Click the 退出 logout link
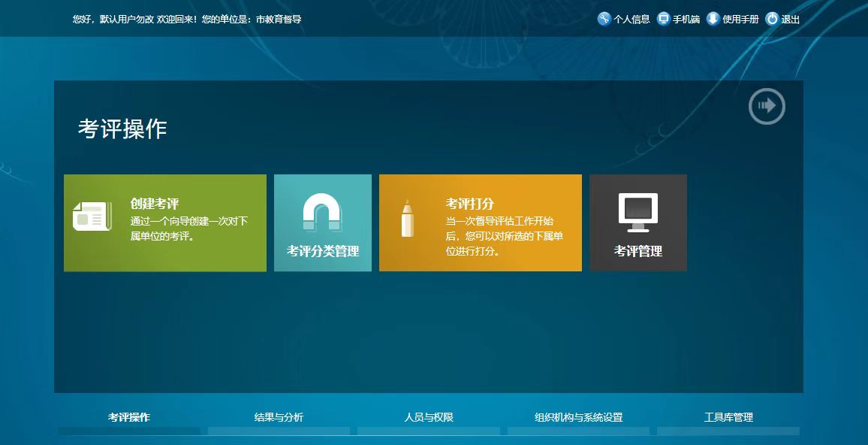 tap(791, 20)
